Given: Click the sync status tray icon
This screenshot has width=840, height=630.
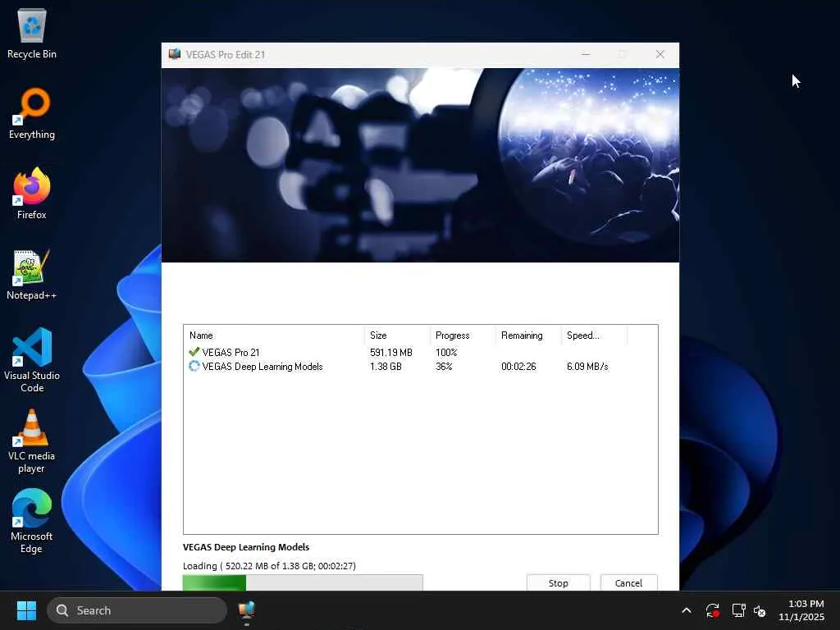Looking at the screenshot, I should pos(713,610).
